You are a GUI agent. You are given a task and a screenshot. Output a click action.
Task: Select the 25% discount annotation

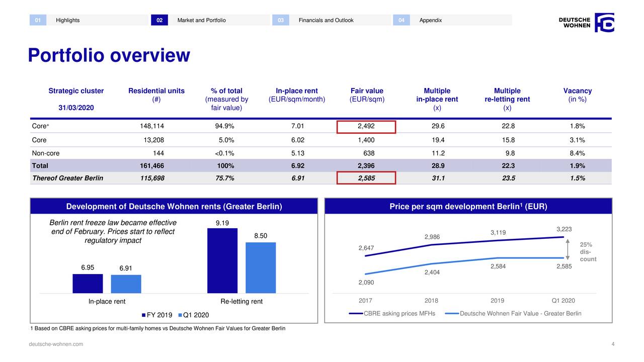coord(588,252)
